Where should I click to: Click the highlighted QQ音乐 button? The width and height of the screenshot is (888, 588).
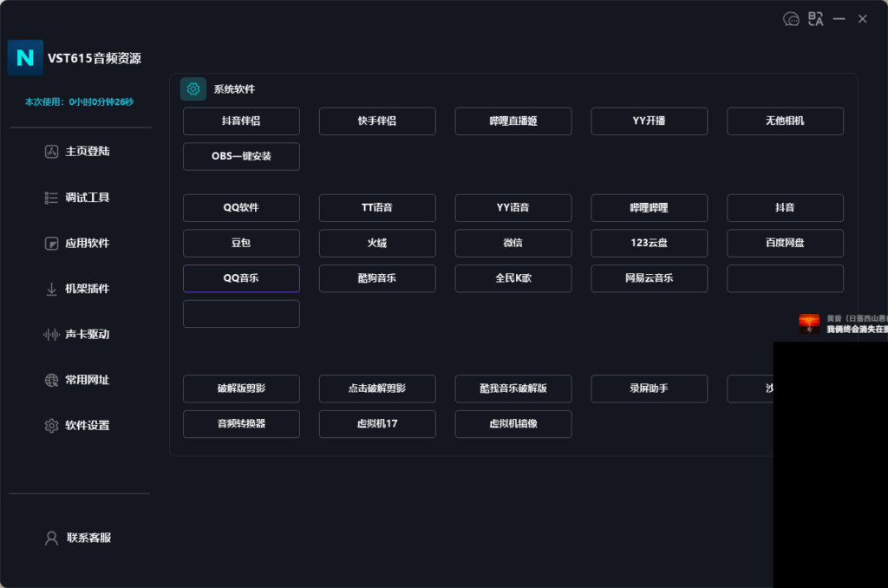241,278
